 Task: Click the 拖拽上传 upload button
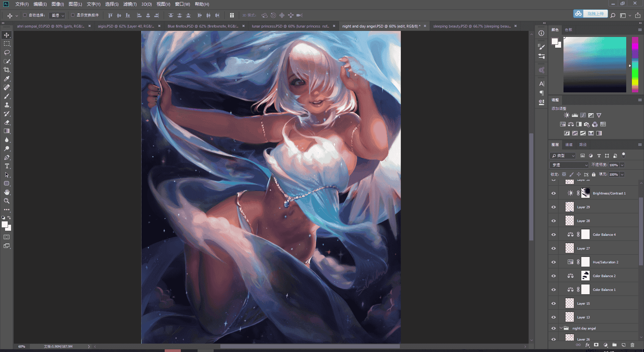pyautogui.click(x=591, y=14)
